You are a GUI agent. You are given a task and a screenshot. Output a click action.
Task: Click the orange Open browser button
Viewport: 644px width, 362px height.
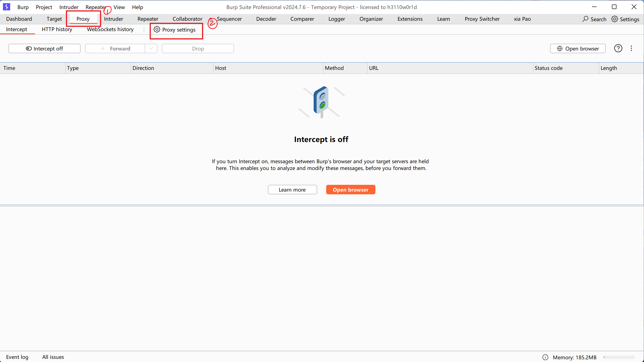click(x=351, y=190)
